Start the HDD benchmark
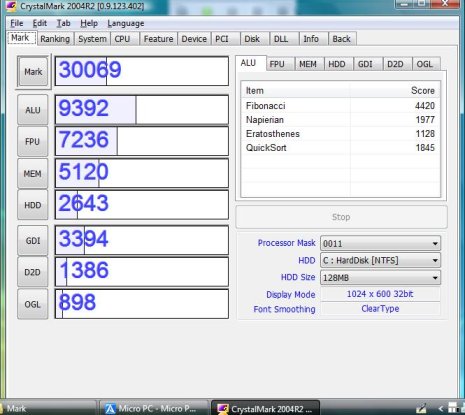The width and height of the screenshot is (465, 415). tap(33, 205)
